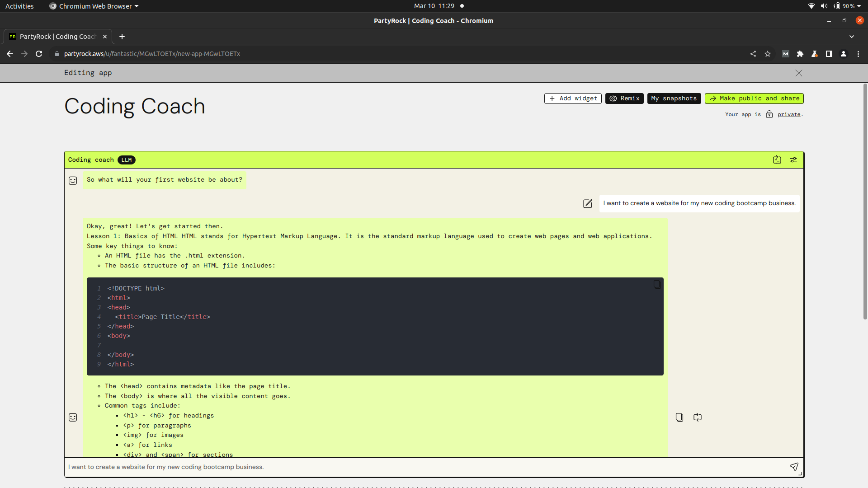The image size is (868, 488).
Task: Go forward in browser history
Action: 24,54
